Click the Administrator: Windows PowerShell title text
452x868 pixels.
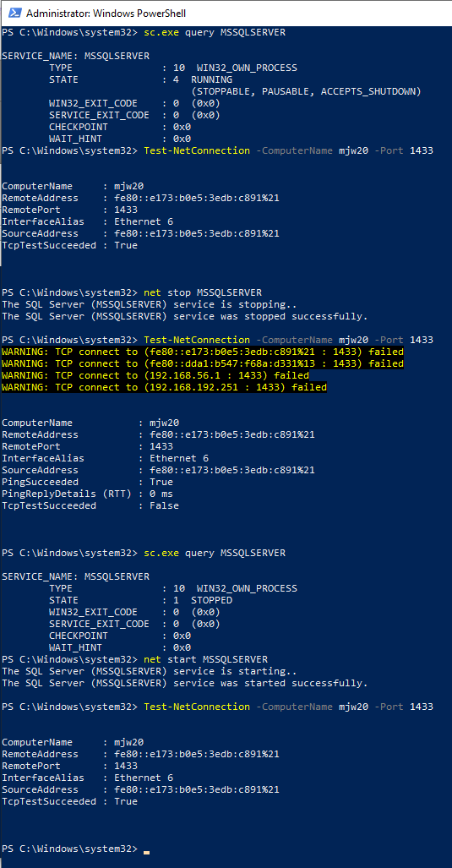(106, 14)
